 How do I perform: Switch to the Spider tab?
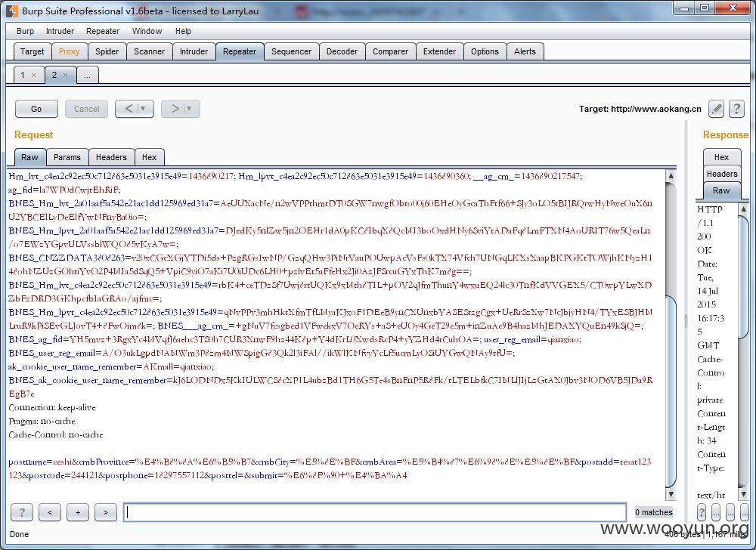(107, 51)
